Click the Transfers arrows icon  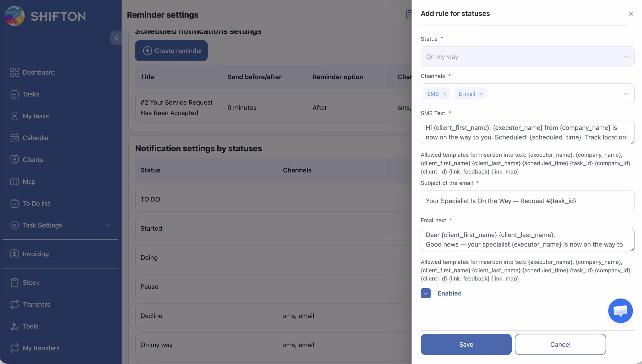[x=14, y=304]
